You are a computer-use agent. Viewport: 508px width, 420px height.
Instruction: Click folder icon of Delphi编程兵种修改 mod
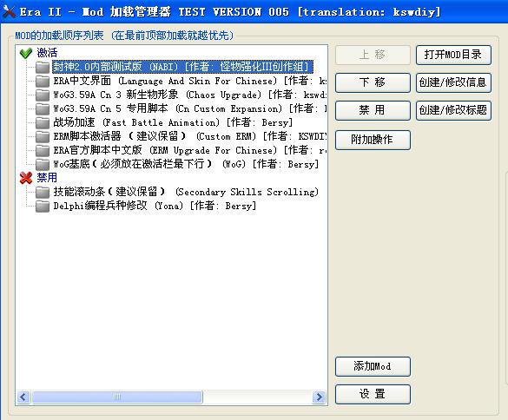(43, 206)
